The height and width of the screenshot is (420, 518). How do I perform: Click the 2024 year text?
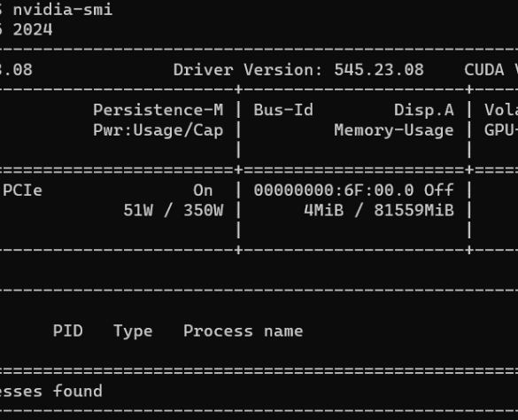point(33,30)
